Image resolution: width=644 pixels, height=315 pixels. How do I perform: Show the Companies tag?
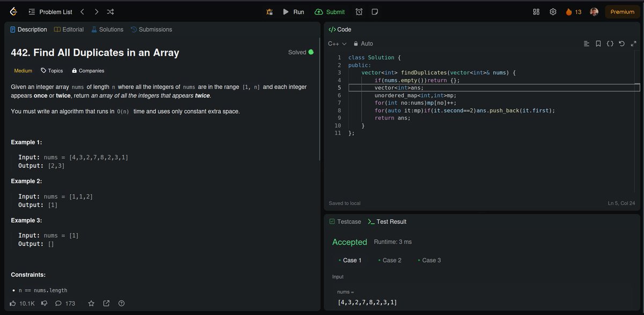pyautogui.click(x=87, y=71)
